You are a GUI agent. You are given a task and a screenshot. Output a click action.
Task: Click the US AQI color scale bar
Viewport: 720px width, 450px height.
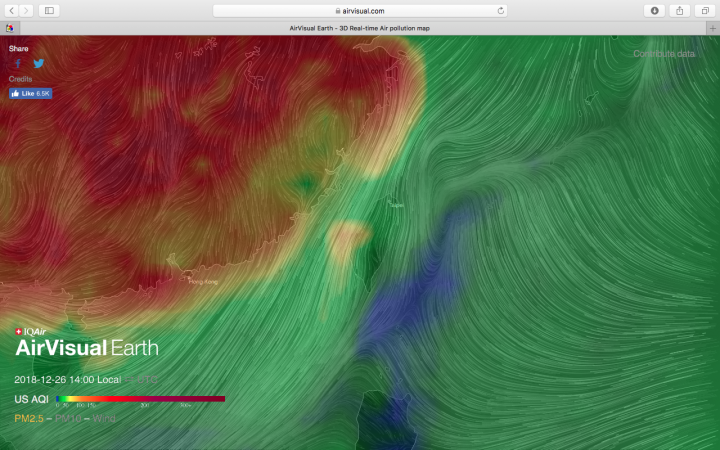[x=141, y=399]
